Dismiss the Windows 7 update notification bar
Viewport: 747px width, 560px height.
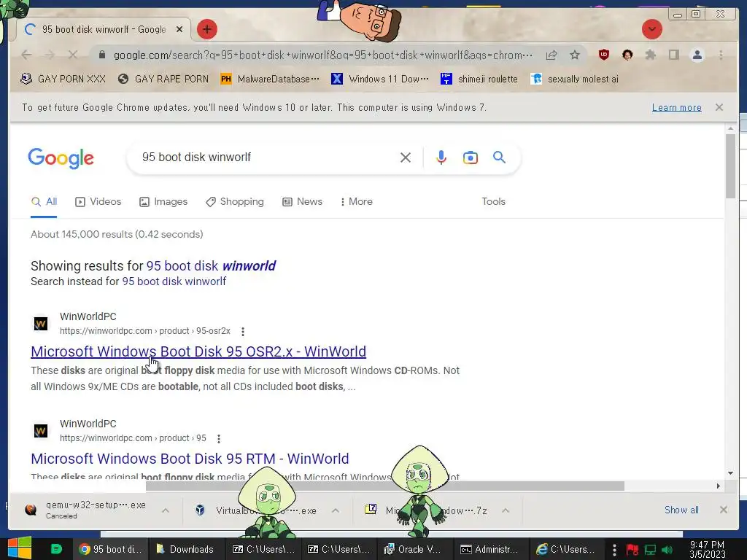tap(719, 108)
